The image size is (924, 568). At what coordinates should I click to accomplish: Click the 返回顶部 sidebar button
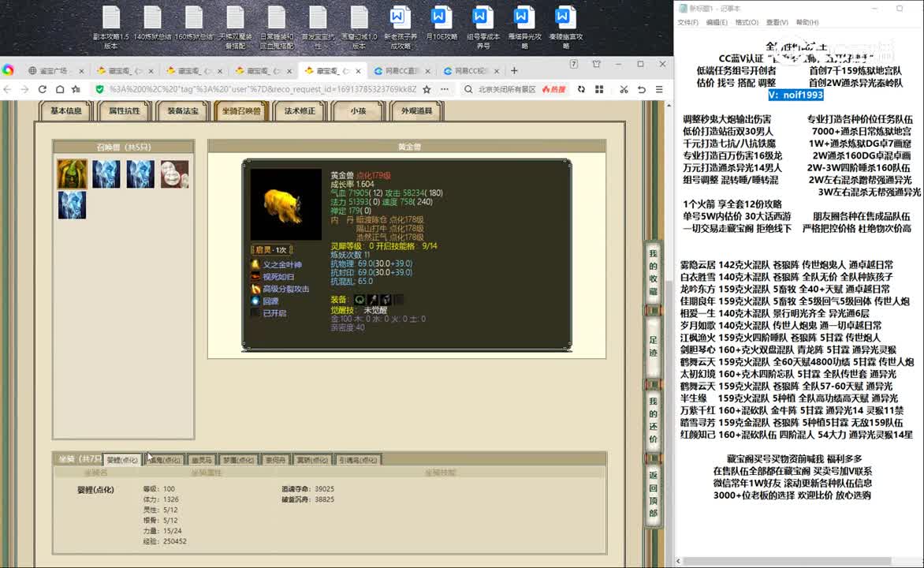(653, 494)
